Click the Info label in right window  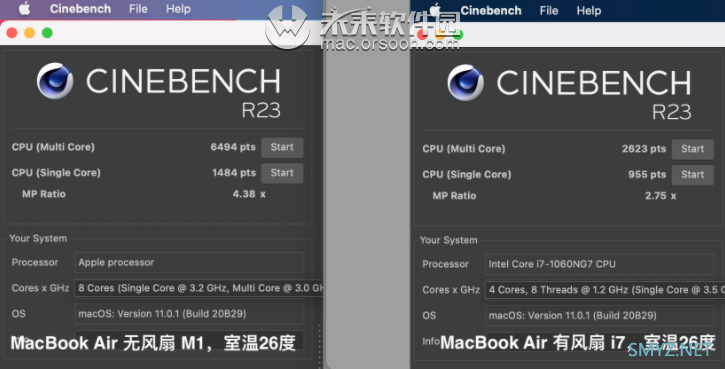coord(430,341)
